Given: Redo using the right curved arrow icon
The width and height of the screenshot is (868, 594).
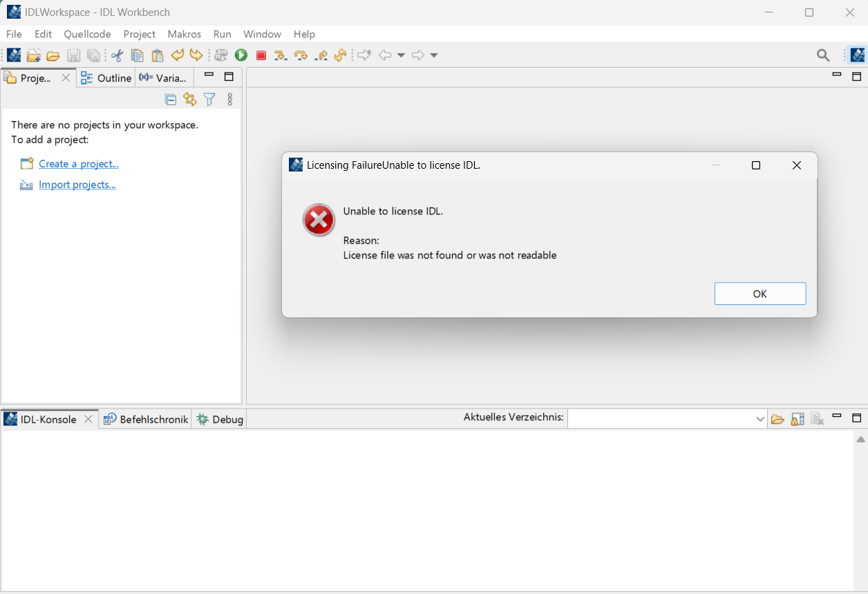Looking at the screenshot, I should pos(196,55).
